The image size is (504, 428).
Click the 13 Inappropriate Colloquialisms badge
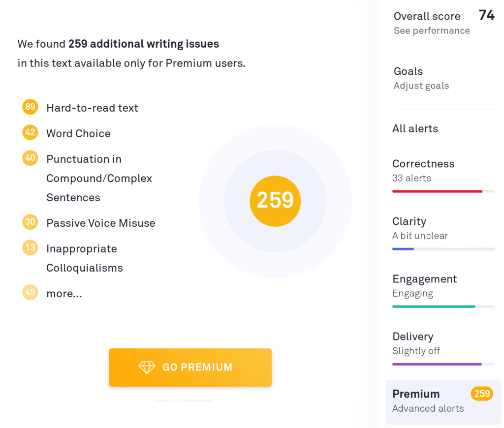point(30,248)
